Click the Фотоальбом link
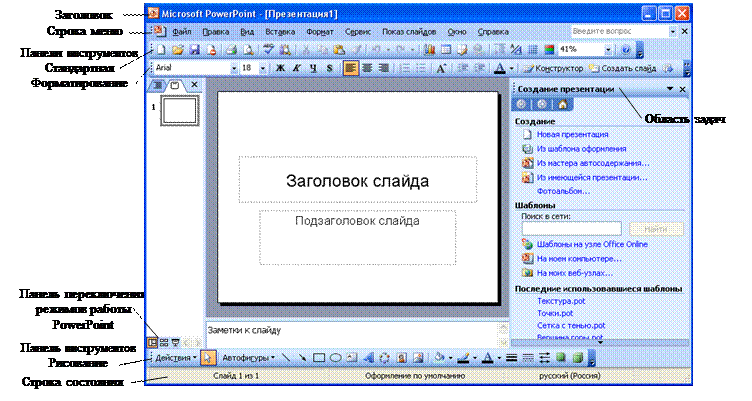 point(563,191)
